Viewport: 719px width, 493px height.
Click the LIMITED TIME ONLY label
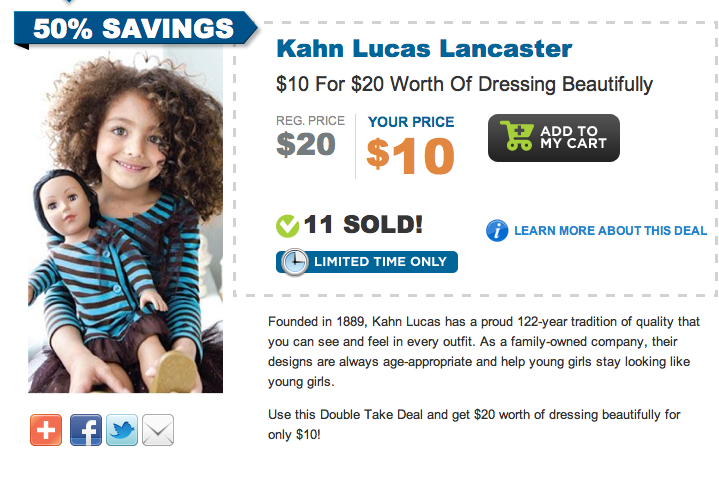point(380,263)
